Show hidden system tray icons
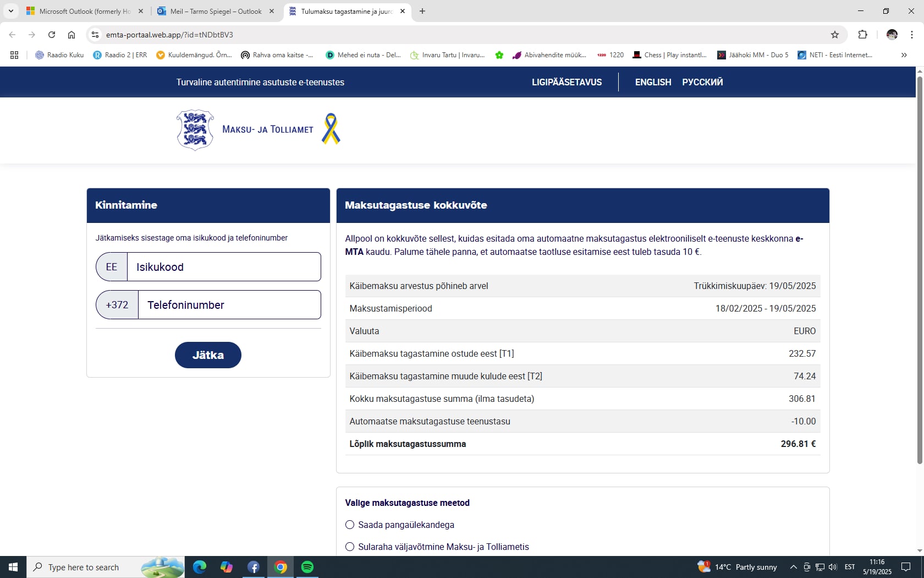The width and height of the screenshot is (924, 578). tap(793, 567)
